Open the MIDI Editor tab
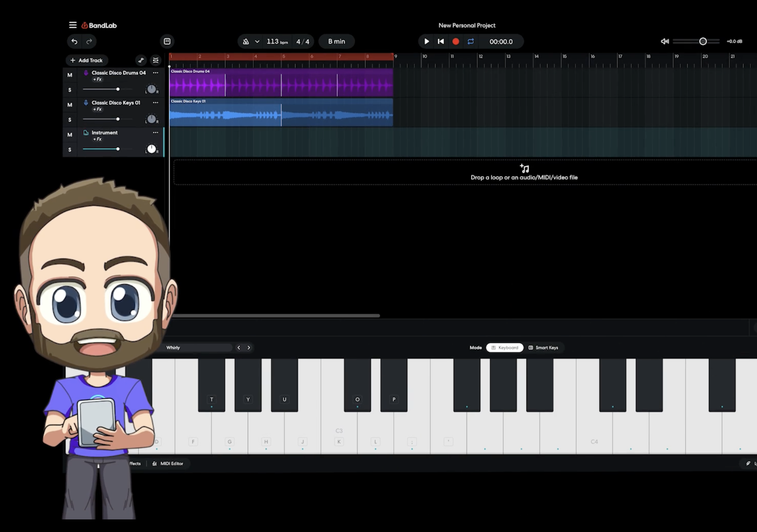Screen dimensions: 757x532 168,463
